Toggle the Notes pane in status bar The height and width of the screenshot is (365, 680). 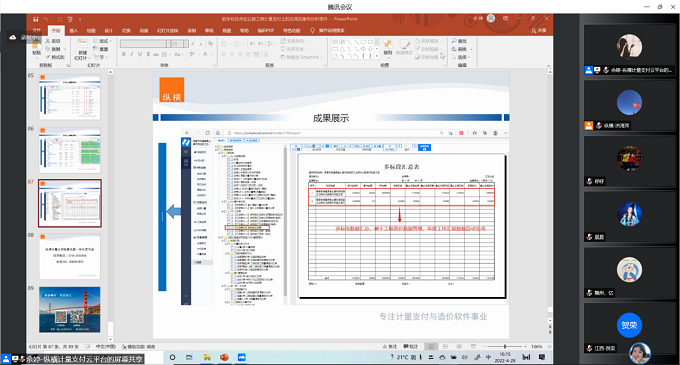(390, 346)
